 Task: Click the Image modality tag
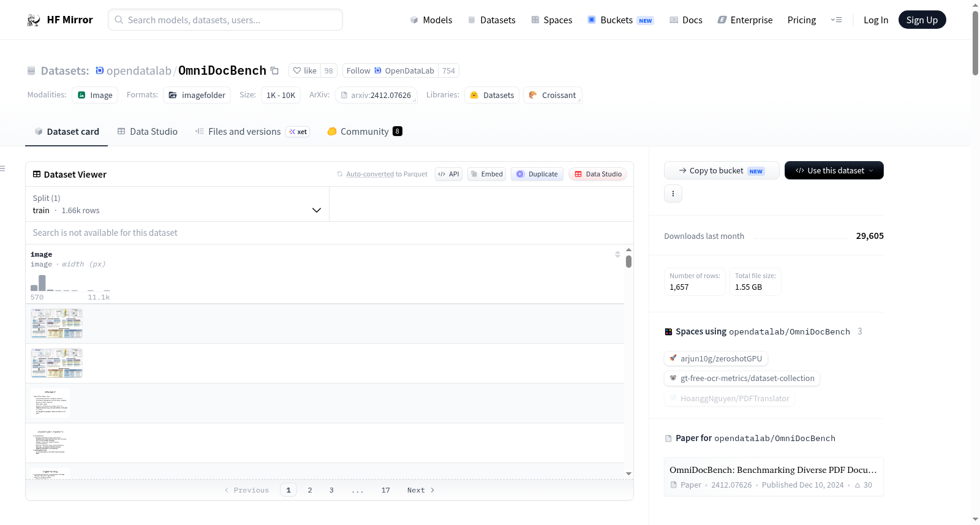click(x=95, y=96)
